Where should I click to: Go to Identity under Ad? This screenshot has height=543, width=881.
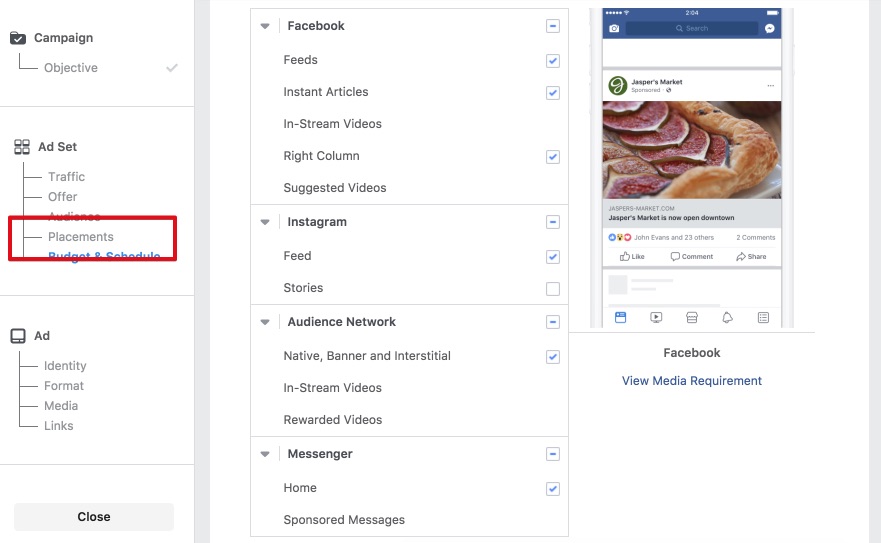(65, 366)
